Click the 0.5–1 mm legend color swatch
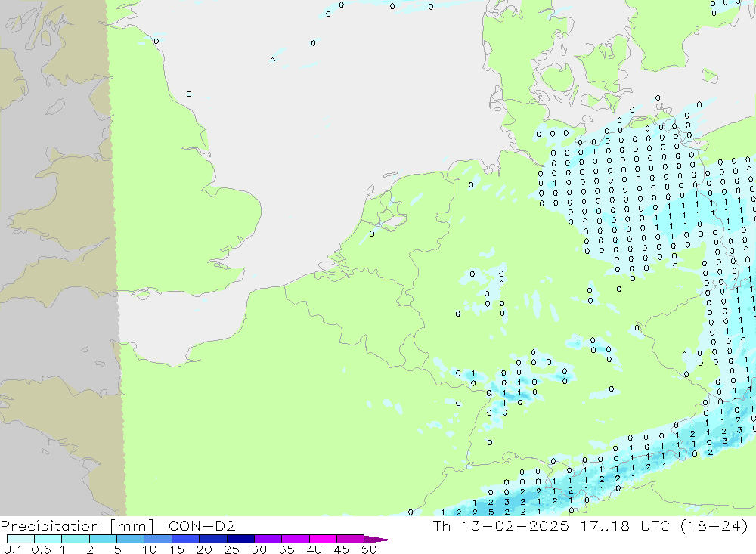This screenshot has height=554, width=756. (x=48, y=539)
